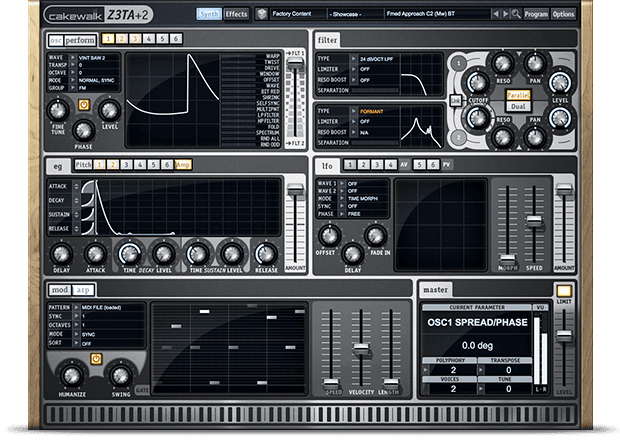The height and width of the screenshot is (448, 620).
Task: Click arpeggiator SWING knob
Action: pyautogui.click(x=121, y=376)
